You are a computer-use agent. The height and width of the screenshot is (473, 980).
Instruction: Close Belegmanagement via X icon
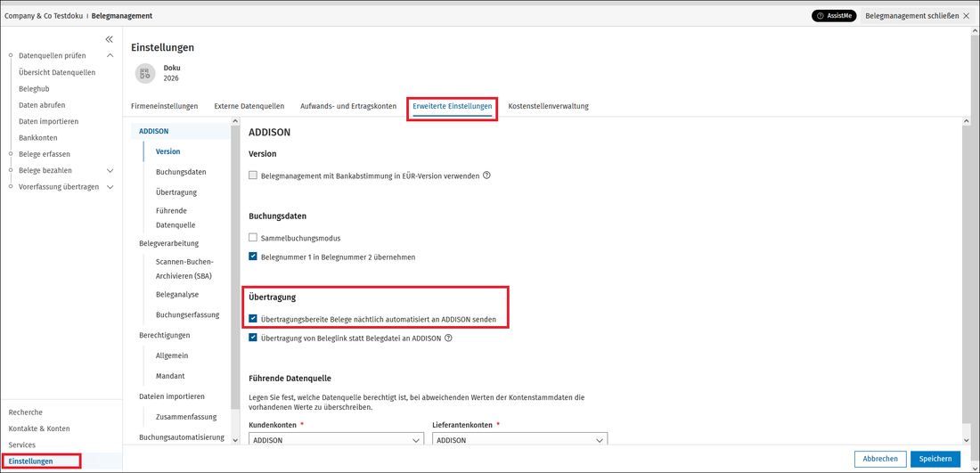[967, 16]
